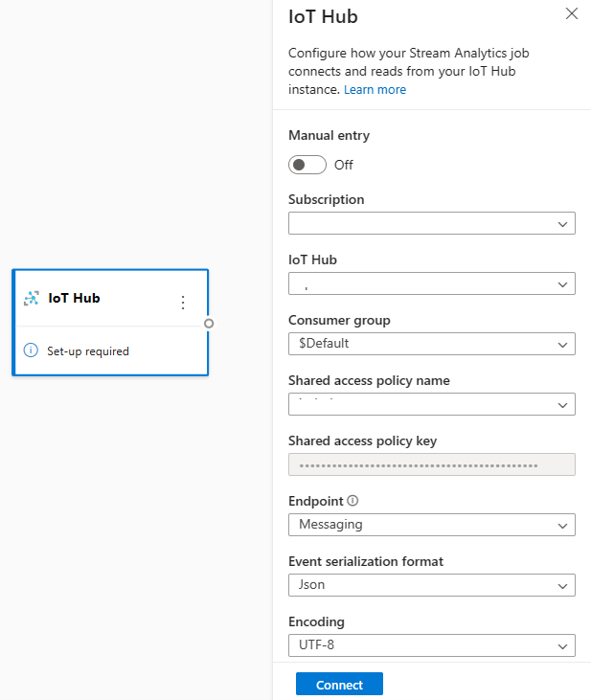591x700 pixels.
Task: Click the Shared access policy key field
Action: pyautogui.click(x=432, y=464)
